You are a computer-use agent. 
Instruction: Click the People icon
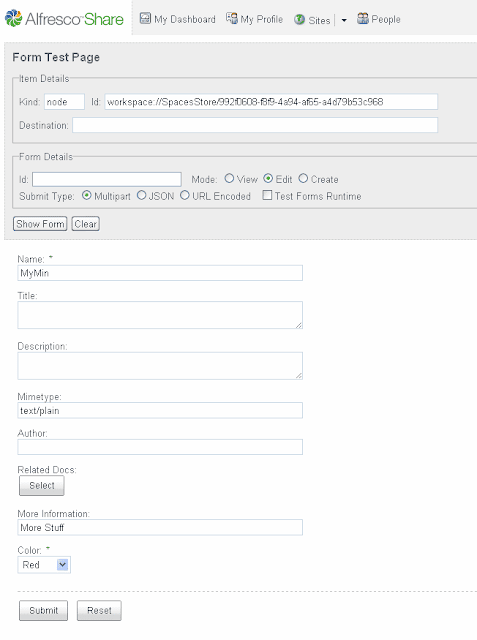tap(363, 18)
